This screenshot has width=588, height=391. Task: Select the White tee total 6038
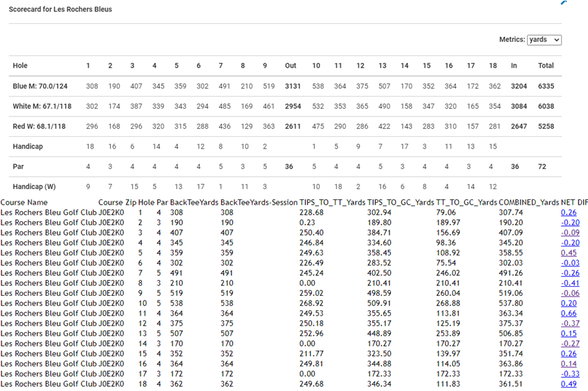[x=546, y=107]
